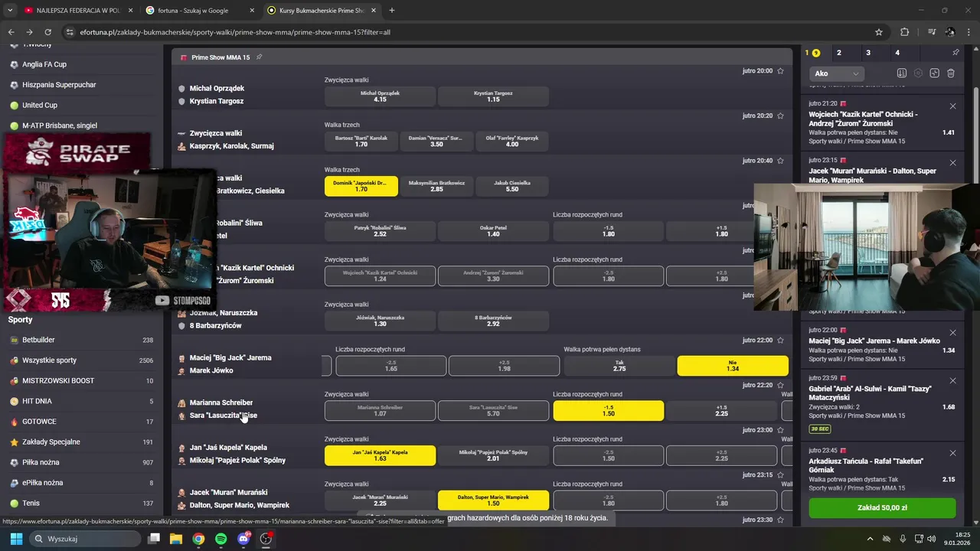Open the taskbar volume control
980x551 pixels.
point(932,539)
